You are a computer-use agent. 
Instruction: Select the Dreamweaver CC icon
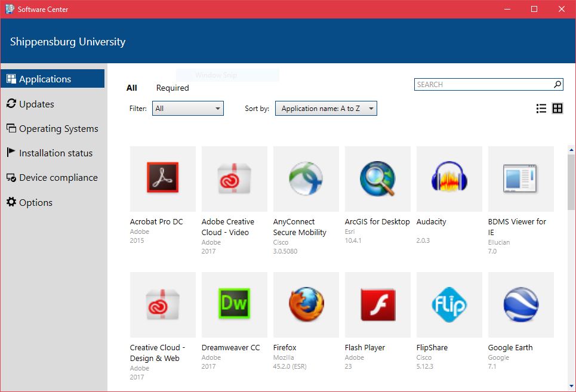pyautogui.click(x=234, y=305)
